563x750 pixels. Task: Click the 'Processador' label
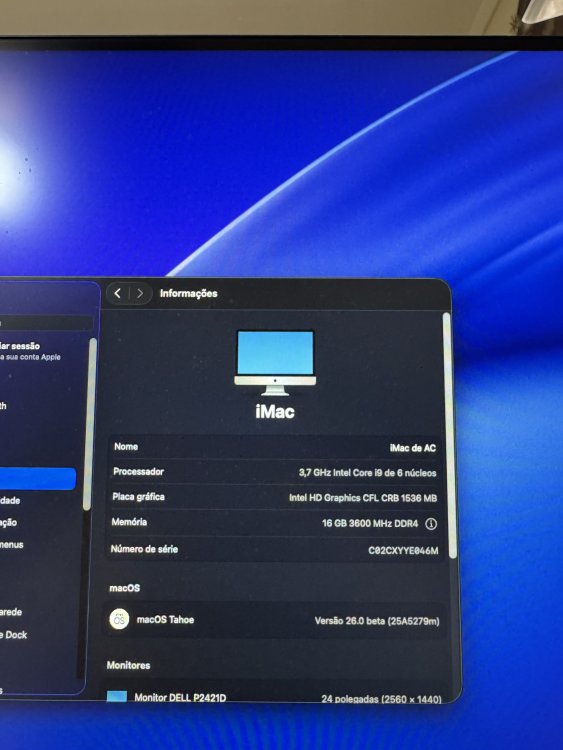point(139,472)
